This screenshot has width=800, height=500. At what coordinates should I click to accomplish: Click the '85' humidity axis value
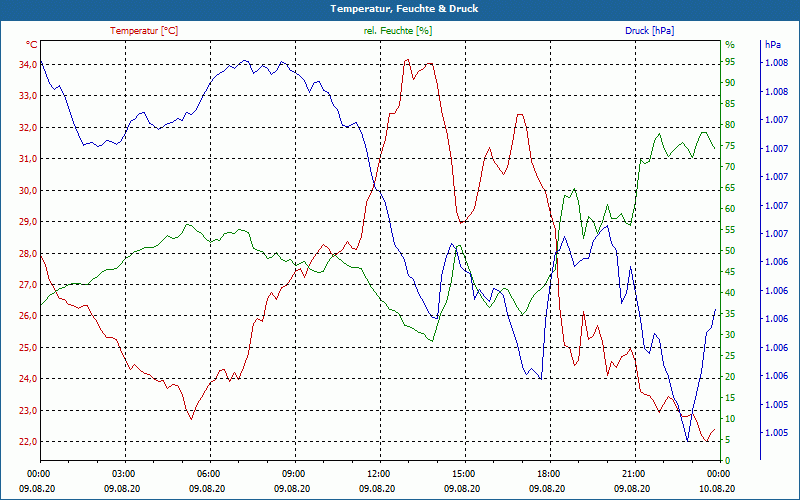pos(730,104)
